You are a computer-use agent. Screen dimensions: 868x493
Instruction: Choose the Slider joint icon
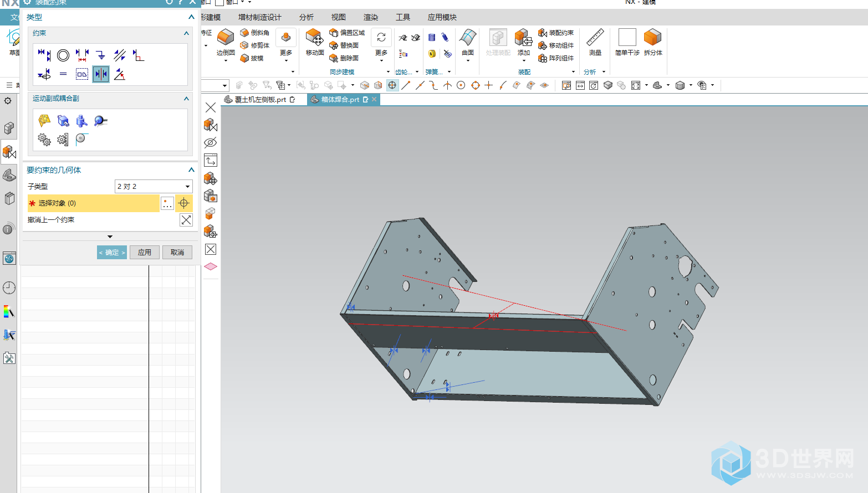63,121
